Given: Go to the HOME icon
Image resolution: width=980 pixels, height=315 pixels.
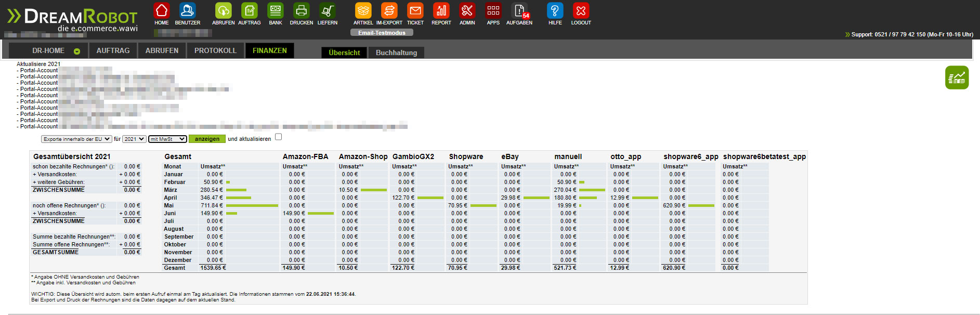Looking at the screenshot, I should 162,10.
